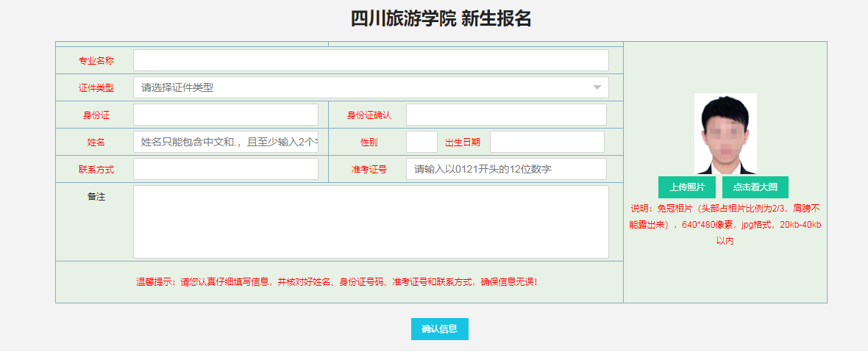
Task: Click the 说明 photo requirements text
Action: point(725,225)
